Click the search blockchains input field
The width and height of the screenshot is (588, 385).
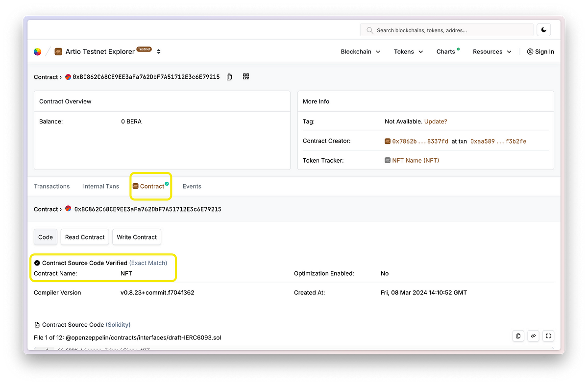447,30
